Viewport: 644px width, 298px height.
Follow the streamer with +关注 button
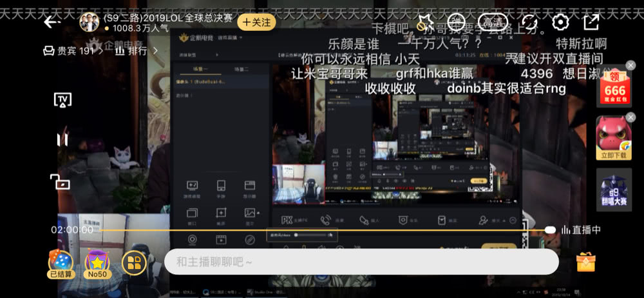[x=256, y=22]
